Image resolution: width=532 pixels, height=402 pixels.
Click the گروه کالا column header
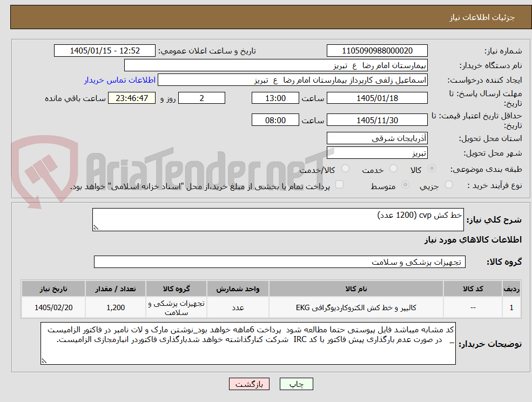coord(177,289)
